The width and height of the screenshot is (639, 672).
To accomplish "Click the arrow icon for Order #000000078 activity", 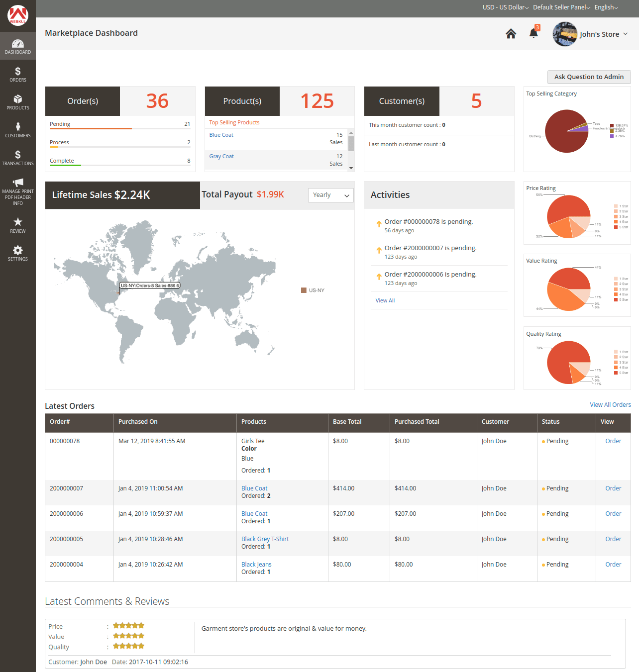I will [379, 224].
